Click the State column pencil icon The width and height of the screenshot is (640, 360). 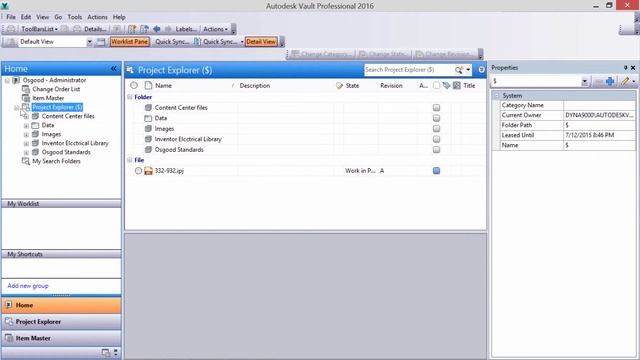339,86
